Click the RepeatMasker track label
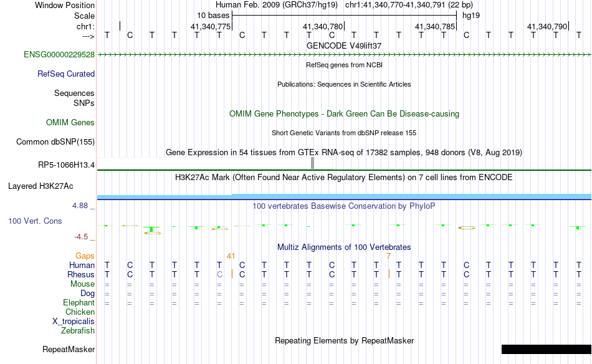 pos(69,350)
